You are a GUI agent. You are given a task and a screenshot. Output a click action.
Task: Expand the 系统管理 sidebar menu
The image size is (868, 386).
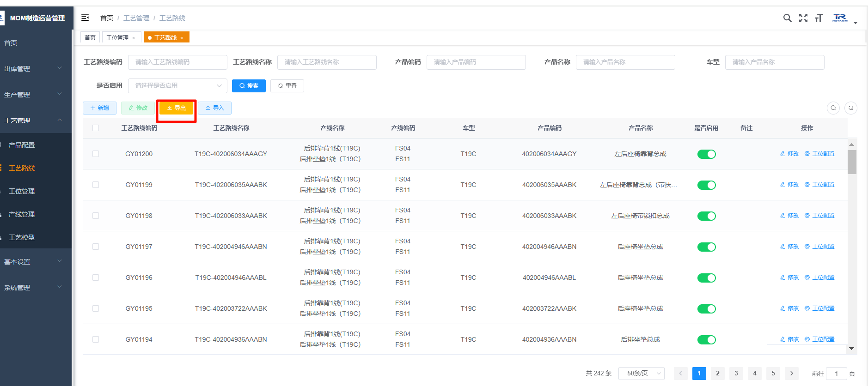pos(36,288)
